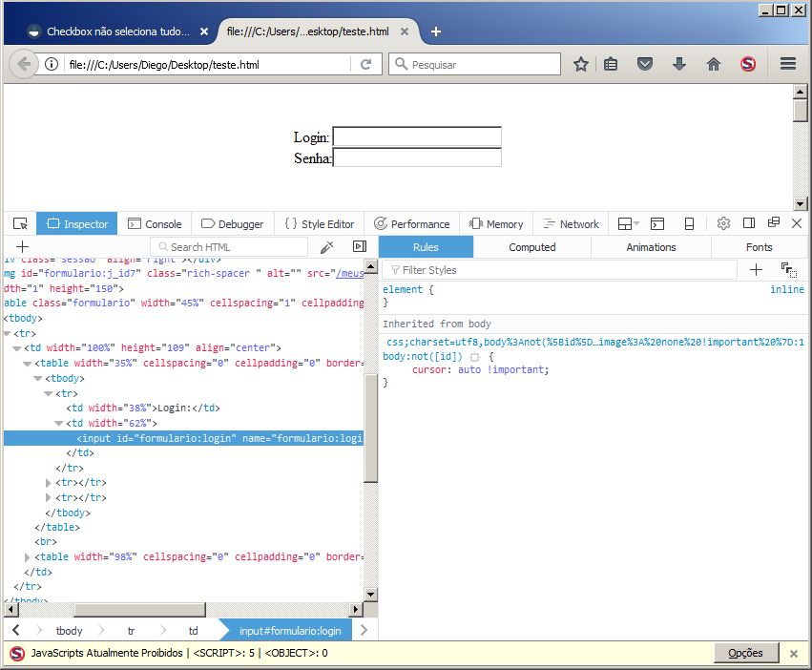The height and width of the screenshot is (670, 812).
Task: Click the /meus src link in markup
Action: pyautogui.click(x=349, y=274)
